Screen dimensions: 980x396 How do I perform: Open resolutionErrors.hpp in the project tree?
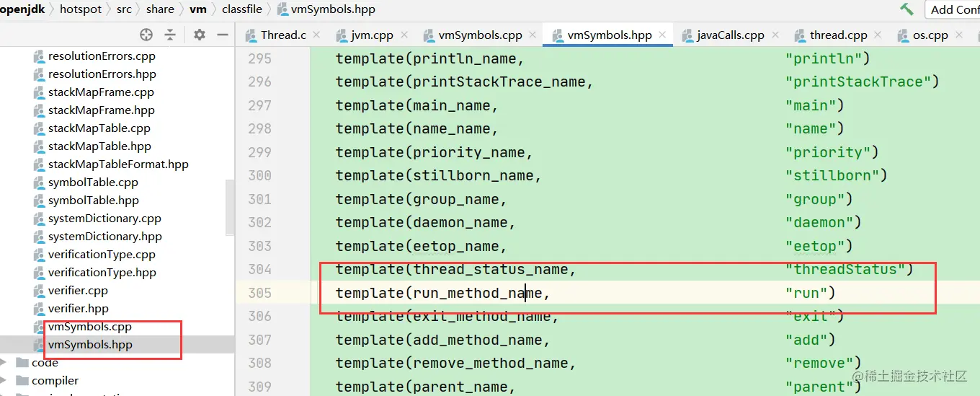tap(102, 74)
